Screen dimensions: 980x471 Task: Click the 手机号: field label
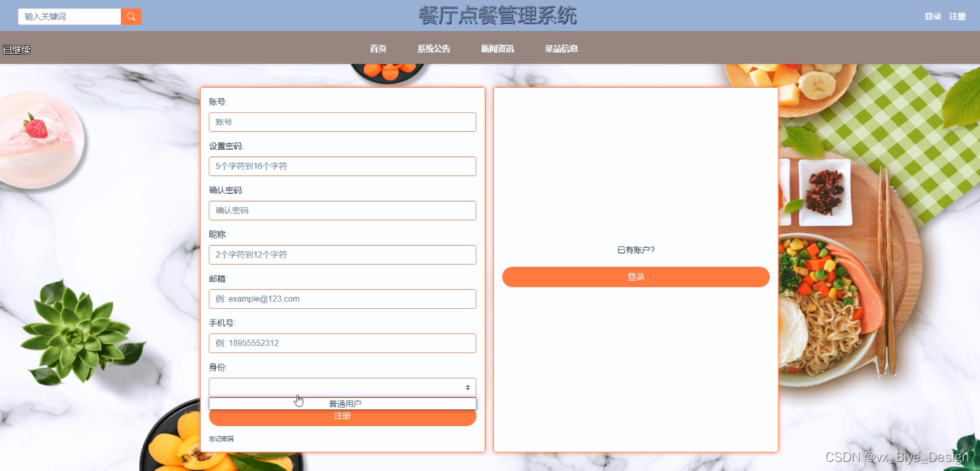tap(222, 323)
